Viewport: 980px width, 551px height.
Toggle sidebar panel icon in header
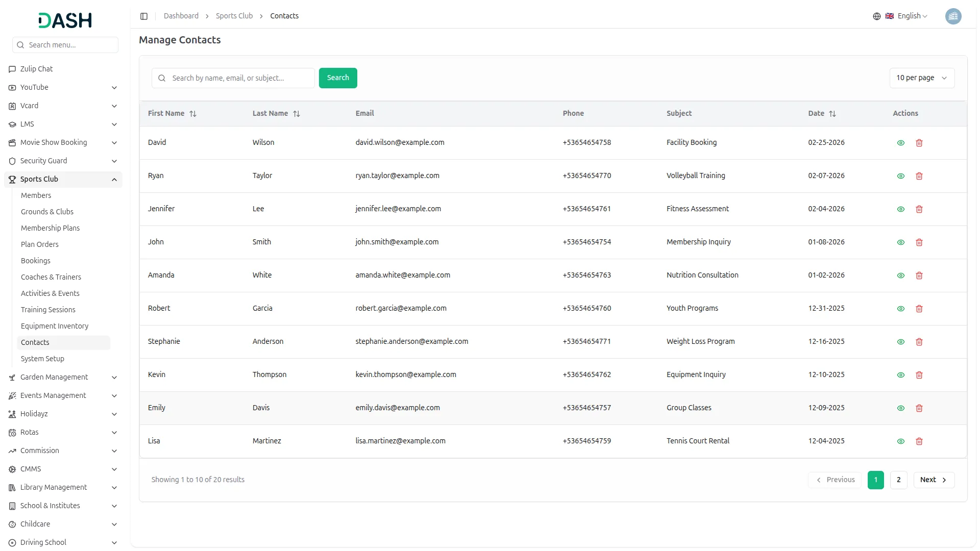(x=144, y=16)
